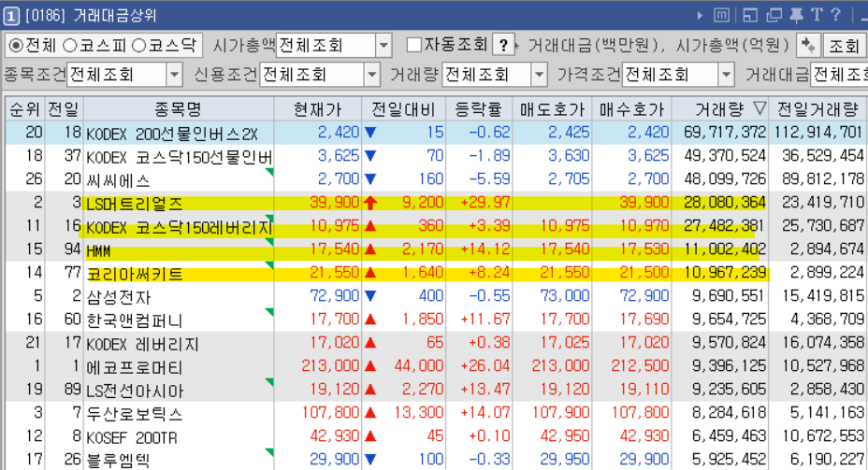The image size is (868, 470).
Task: Select the KODEX 코스닥150선물인버 stock name
Action: [179, 157]
